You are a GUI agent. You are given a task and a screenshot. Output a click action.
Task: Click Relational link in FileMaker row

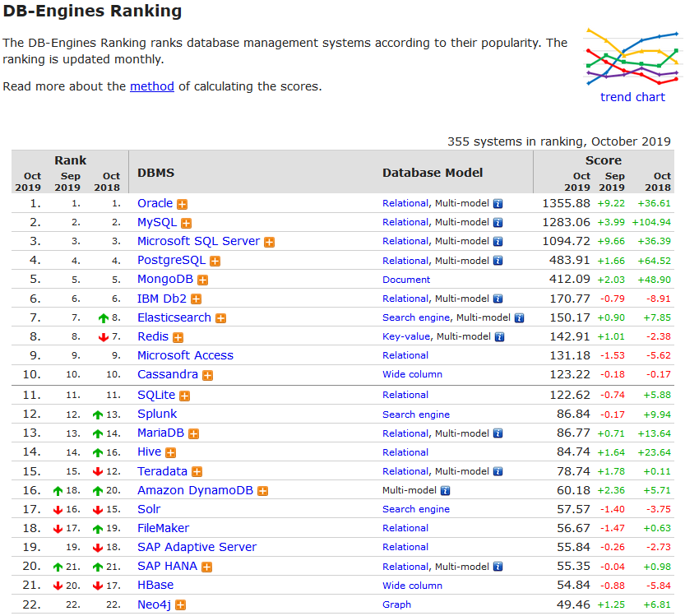405,528
